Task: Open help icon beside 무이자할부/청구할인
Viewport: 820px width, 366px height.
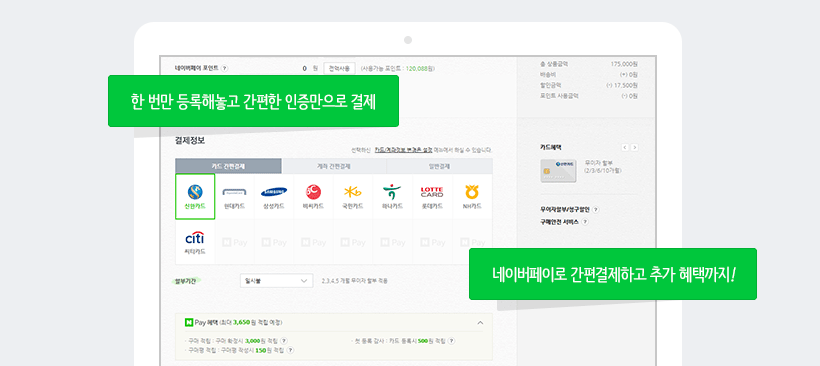Action: (x=596, y=210)
